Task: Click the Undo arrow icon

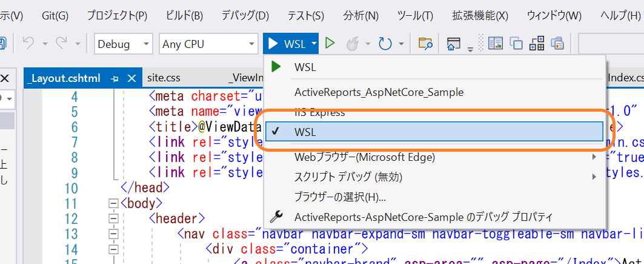Action: [x=28, y=42]
